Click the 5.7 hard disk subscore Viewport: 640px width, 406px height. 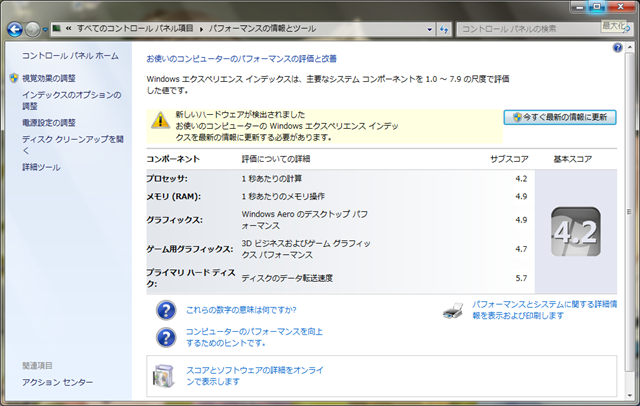(x=521, y=278)
